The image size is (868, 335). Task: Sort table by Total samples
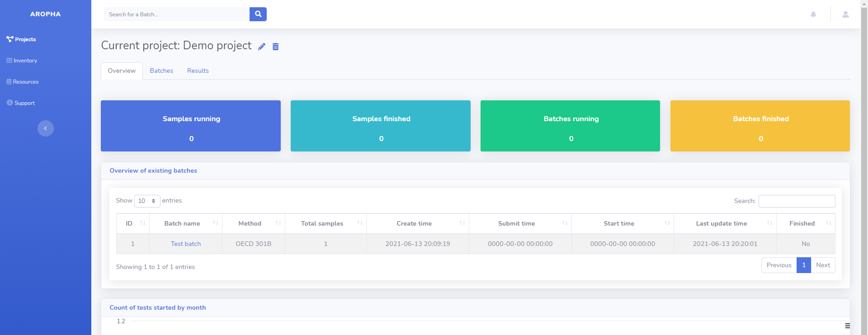tap(326, 223)
